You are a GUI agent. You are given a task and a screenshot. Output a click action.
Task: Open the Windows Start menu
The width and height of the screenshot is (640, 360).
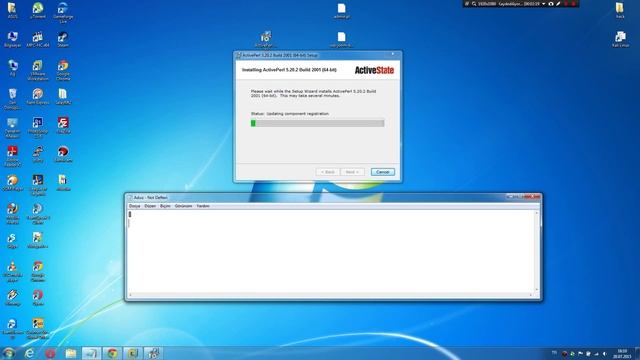9,353
